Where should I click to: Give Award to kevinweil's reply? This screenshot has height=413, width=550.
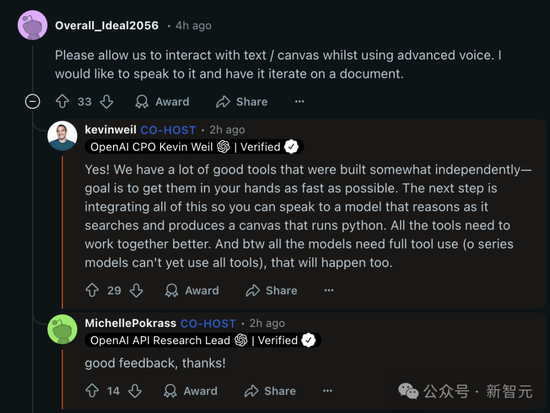tap(192, 291)
